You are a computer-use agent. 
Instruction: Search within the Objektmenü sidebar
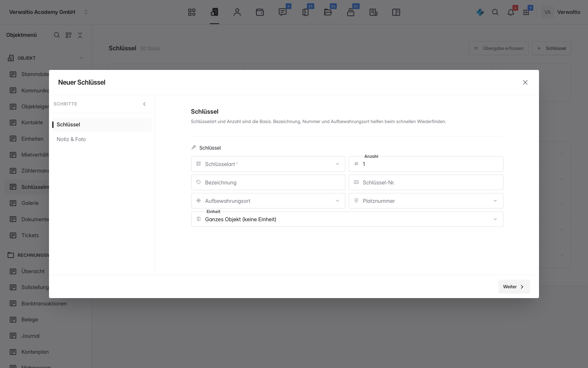click(x=57, y=35)
